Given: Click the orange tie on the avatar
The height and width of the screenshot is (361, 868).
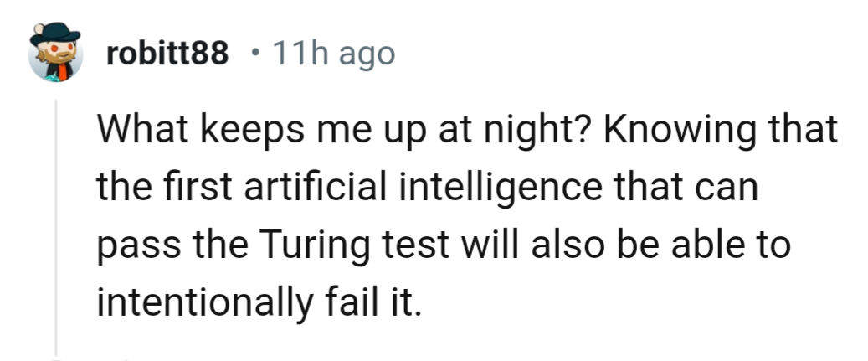Looking at the screenshot, I should coord(63,71).
